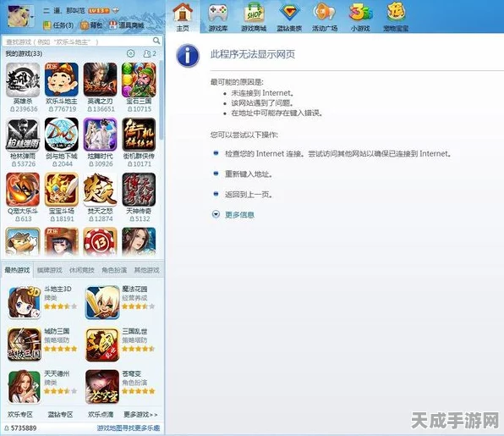Launch the 炫舞时代 game icon

point(100,135)
